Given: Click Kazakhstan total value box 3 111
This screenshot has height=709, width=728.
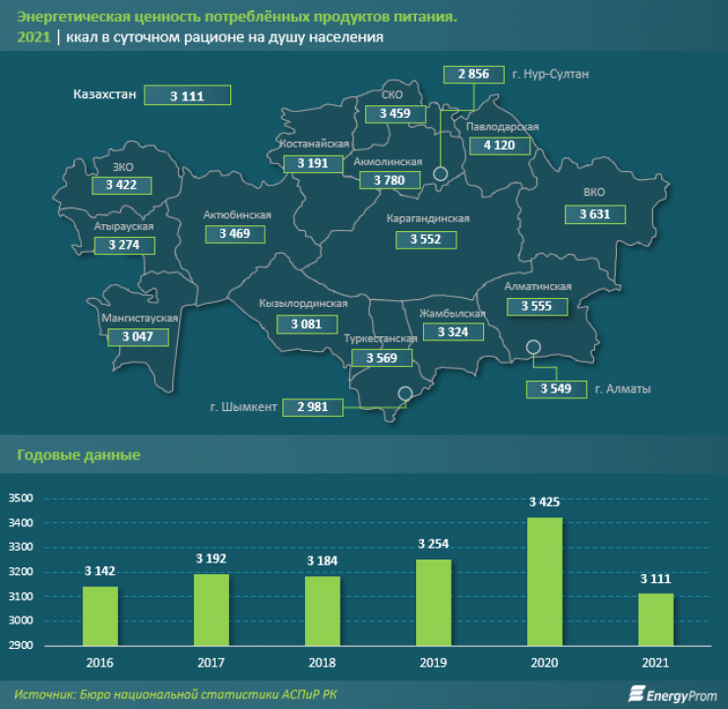Looking at the screenshot, I should pyautogui.click(x=187, y=95).
